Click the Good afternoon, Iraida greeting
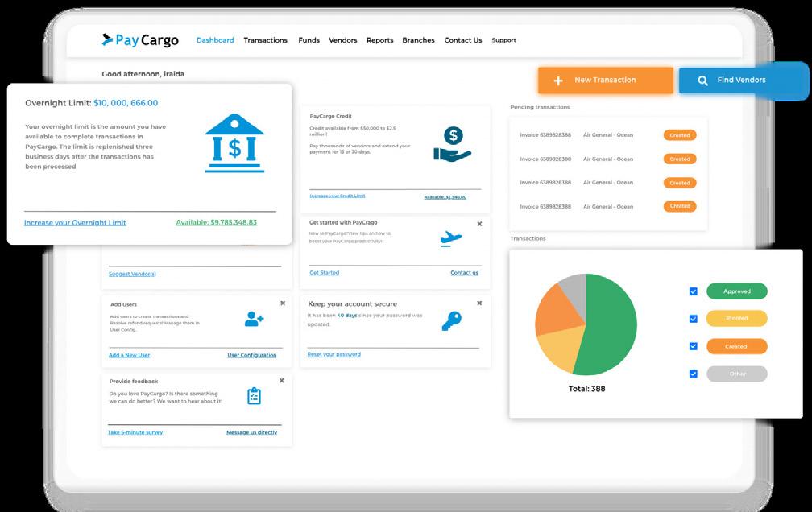This screenshot has width=812, height=512. tap(143, 74)
